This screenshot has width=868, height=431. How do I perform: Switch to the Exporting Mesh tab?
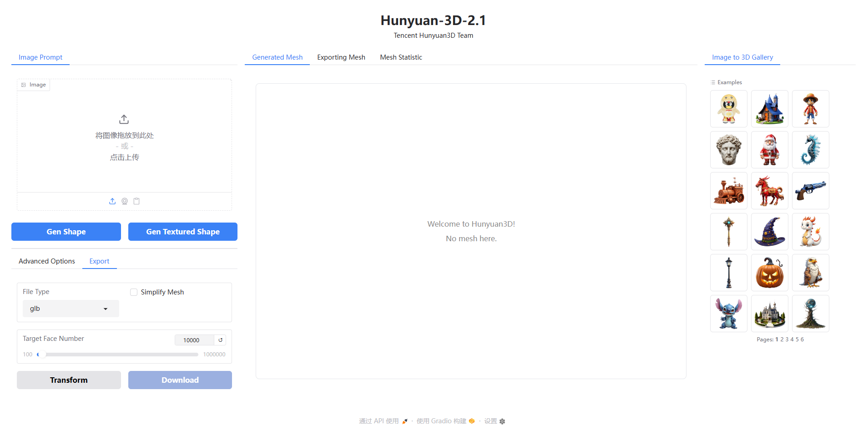341,57
